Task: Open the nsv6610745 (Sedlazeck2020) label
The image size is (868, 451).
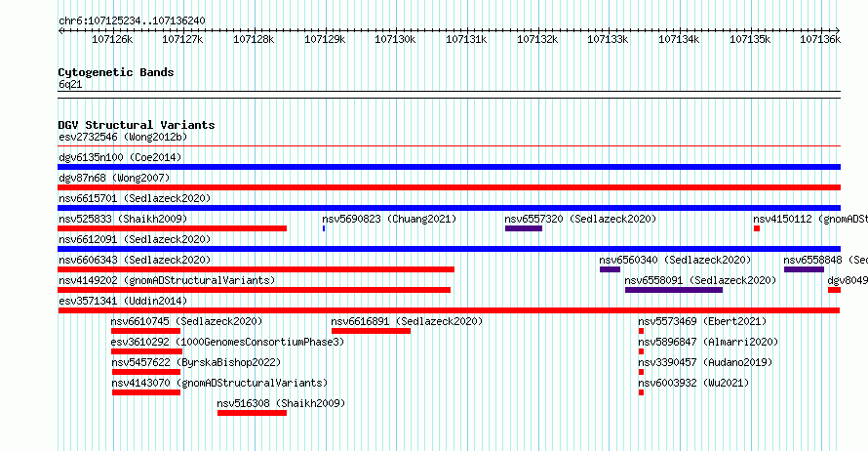Action: point(186,321)
